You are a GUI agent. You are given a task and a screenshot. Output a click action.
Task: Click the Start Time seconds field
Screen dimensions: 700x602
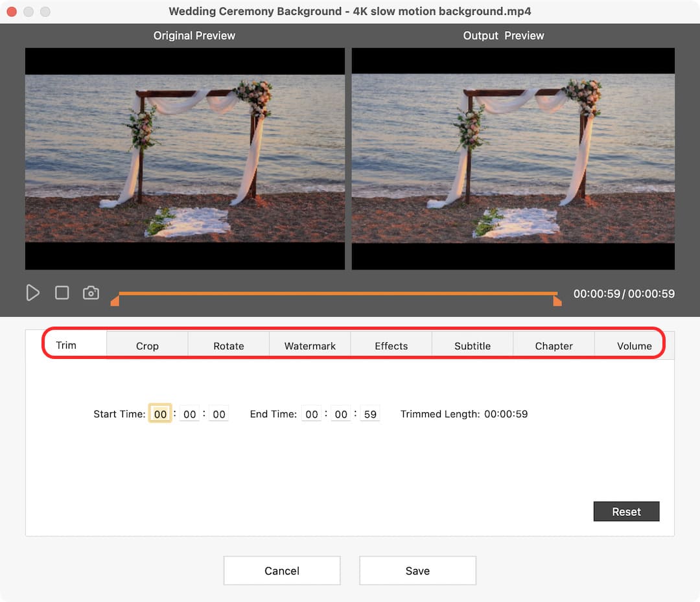[x=219, y=414]
